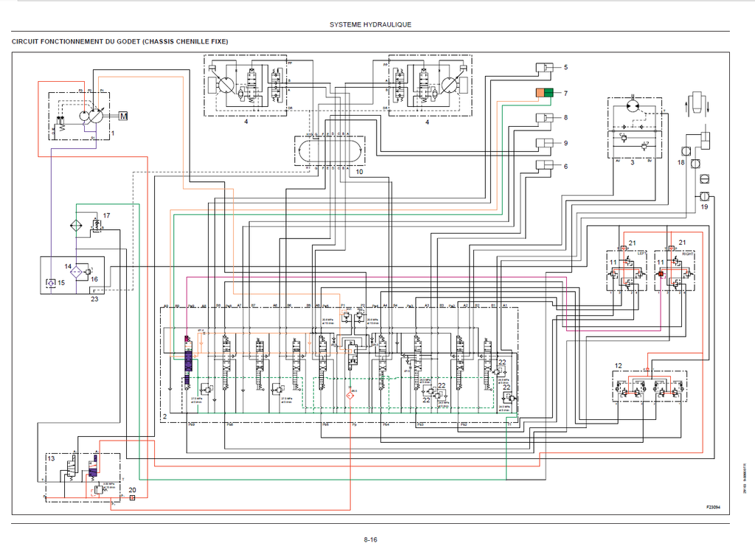This screenshot has height=560, width=755.
Task: Click the purple highlighted spool in valve block 2
Action: [188, 363]
